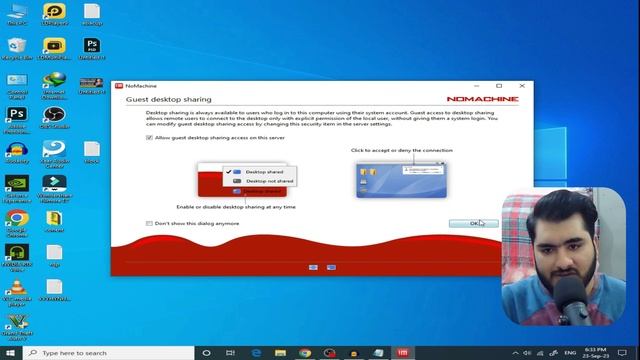
Task: Launch the LDPlayer desktop shortcut
Action: (x=54, y=14)
